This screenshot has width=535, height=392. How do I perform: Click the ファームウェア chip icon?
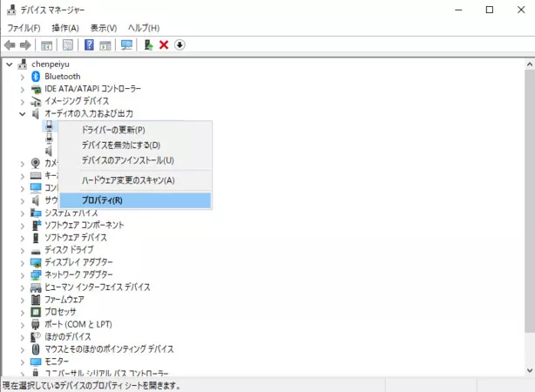point(36,300)
